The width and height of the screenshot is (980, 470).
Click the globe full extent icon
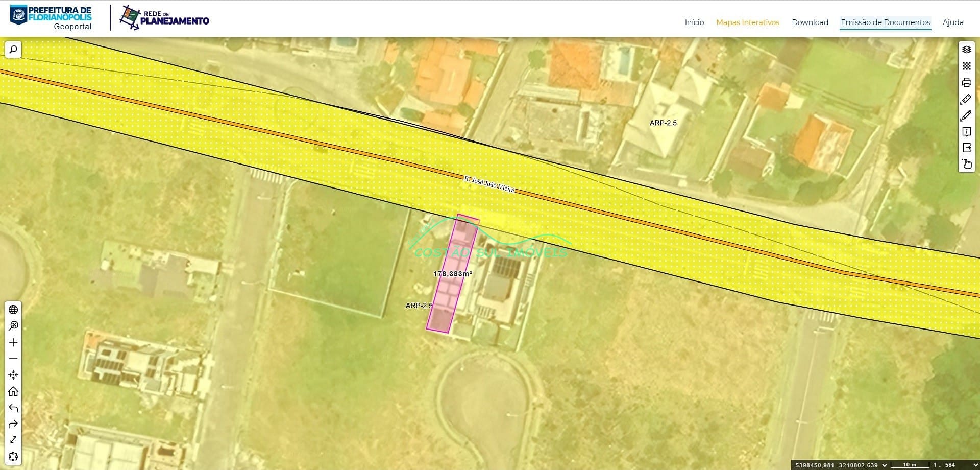click(x=14, y=310)
